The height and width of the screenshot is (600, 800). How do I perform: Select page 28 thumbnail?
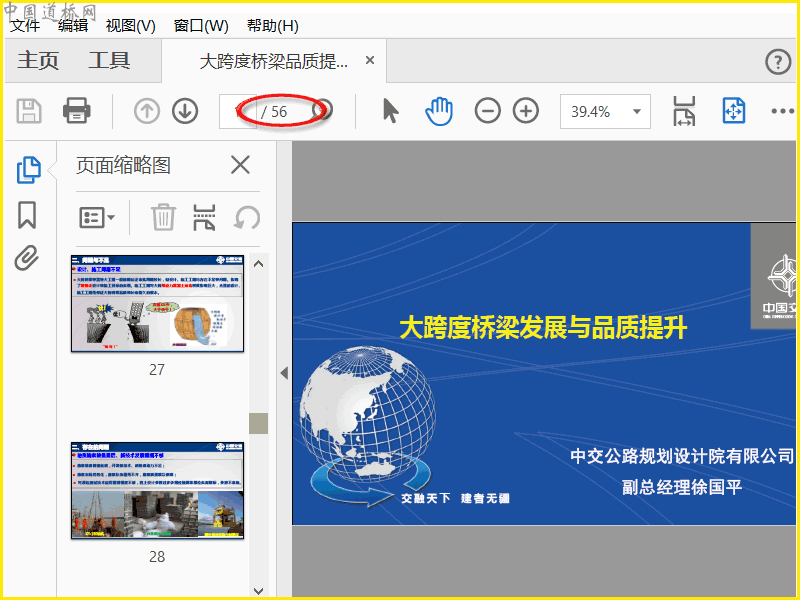[x=157, y=490]
